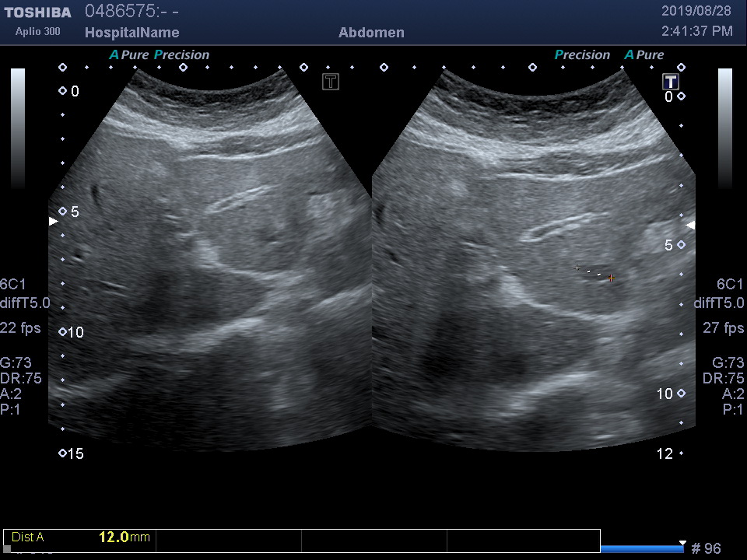The height and width of the screenshot is (560, 747).
Task: Click the left 6C1 probe label
Action: [12, 284]
